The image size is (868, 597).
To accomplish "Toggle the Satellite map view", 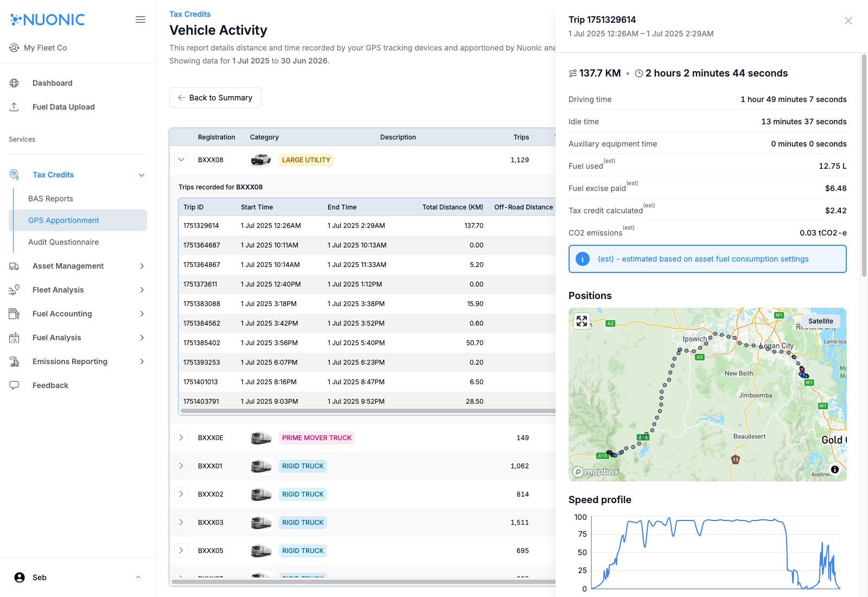I will tap(820, 321).
